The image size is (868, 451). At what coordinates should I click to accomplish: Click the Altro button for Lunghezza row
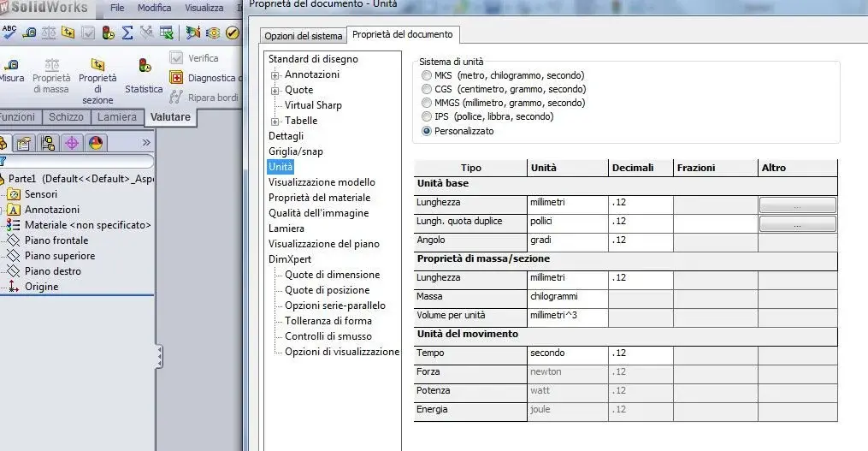pos(797,205)
